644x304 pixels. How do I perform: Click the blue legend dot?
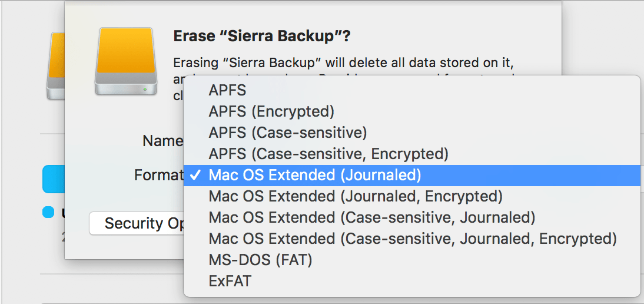[48, 212]
